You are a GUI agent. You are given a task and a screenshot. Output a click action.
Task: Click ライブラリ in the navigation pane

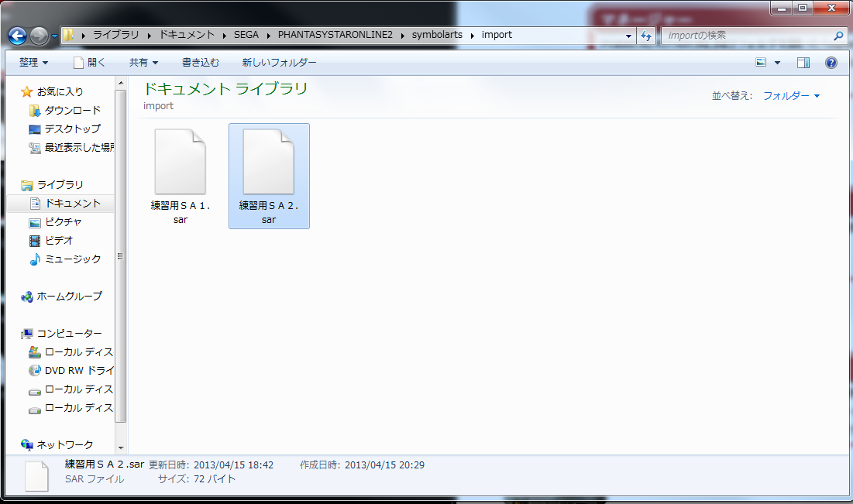60,185
